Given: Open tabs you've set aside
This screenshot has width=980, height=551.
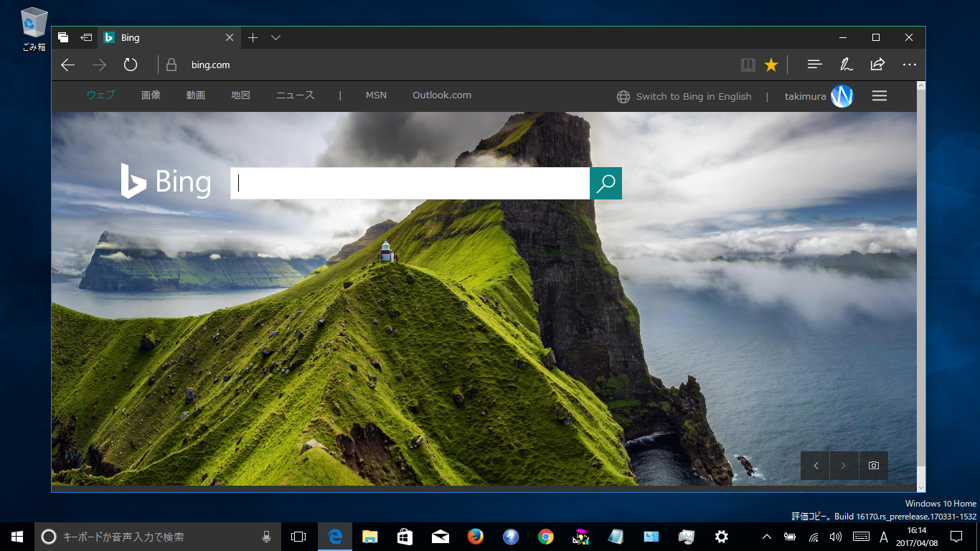Looking at the screenshot, I should tap(63, 37).
